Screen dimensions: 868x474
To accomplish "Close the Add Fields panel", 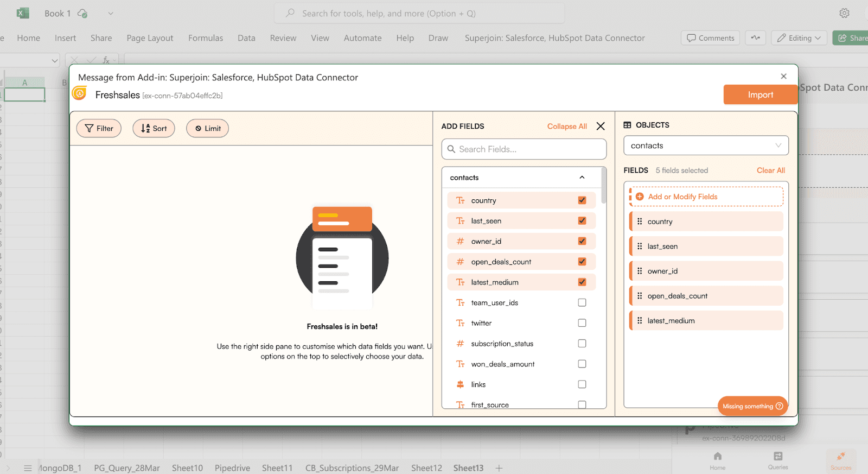I will point(601,126).
